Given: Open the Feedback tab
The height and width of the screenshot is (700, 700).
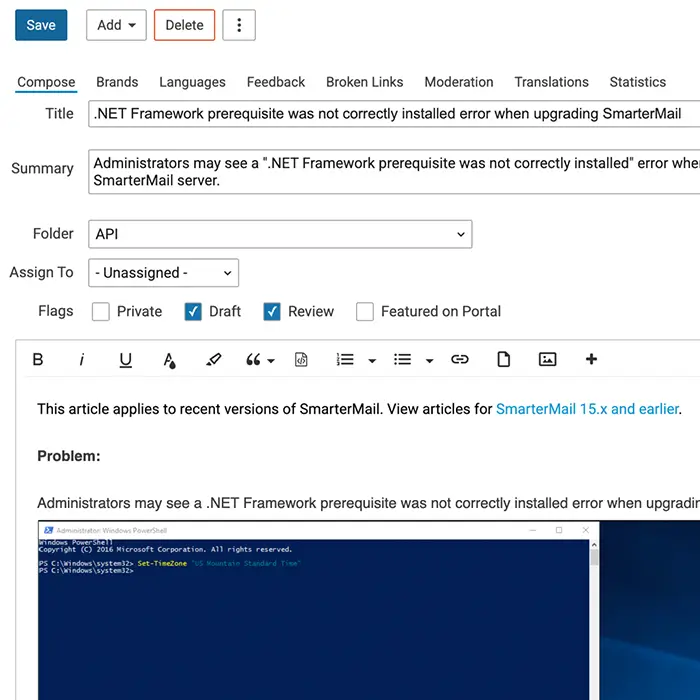Looking at the screenshot, I should pyautogui.click(x=276, y=82).
